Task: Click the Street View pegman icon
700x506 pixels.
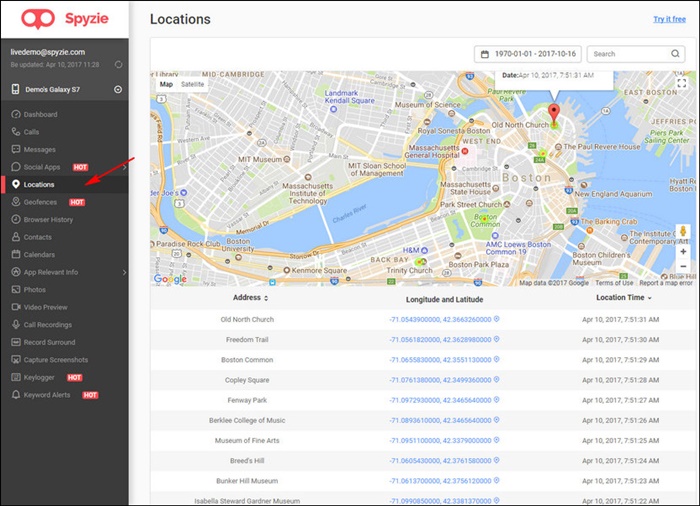Action: click(x=683, y=232)
